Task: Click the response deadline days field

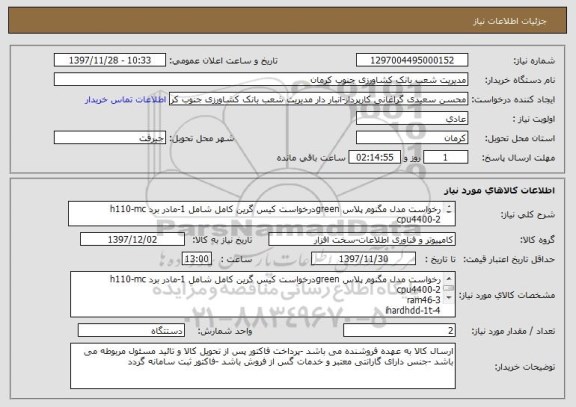Action: (x=446, y=157)
